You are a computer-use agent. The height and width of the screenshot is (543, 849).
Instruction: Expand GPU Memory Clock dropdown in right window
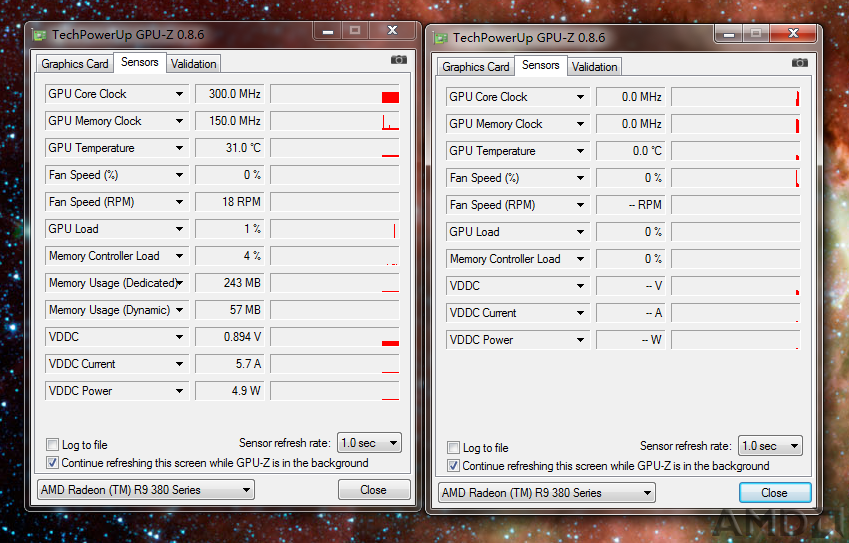coord(580,125)
